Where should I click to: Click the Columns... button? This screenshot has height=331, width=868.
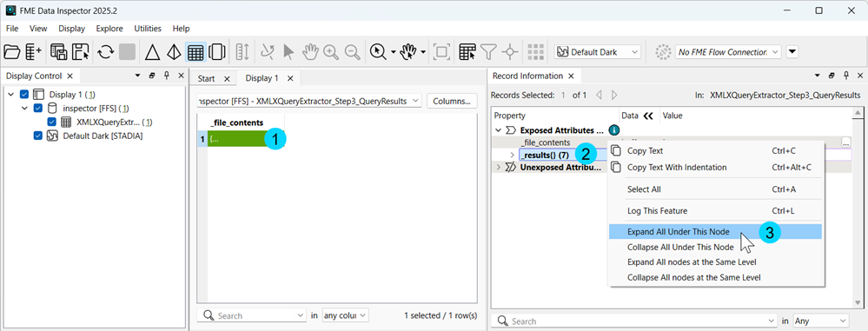pos(452,102)
